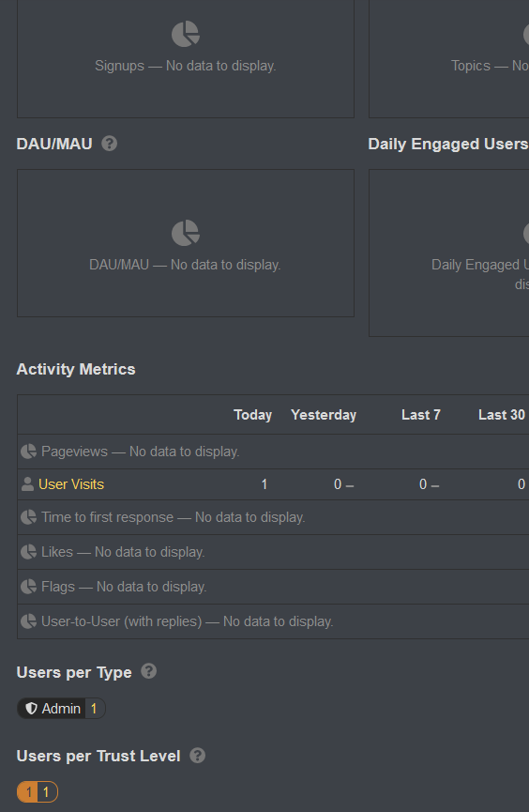529x812 pixels.
Task: Click the Daily Engaged Users heading
Action: coord(448,144)
